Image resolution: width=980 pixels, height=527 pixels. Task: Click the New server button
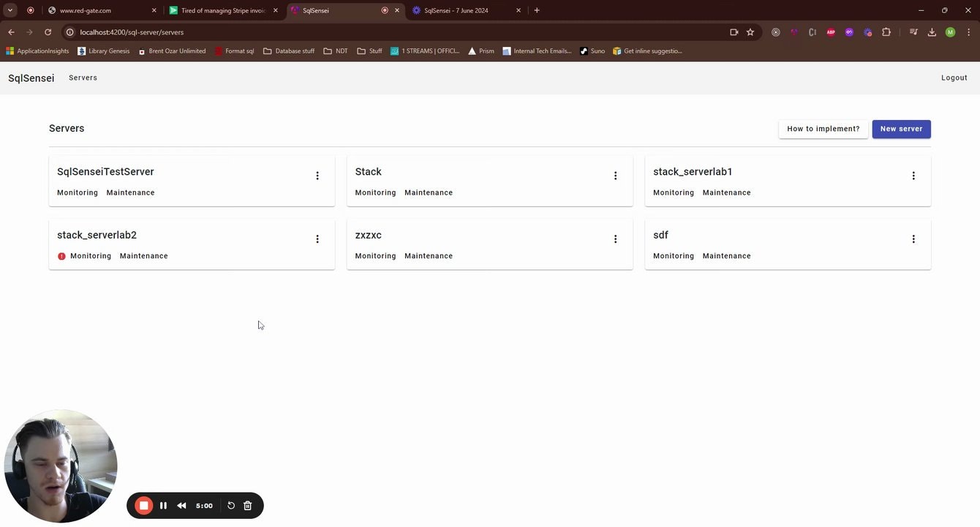point(900,129)
